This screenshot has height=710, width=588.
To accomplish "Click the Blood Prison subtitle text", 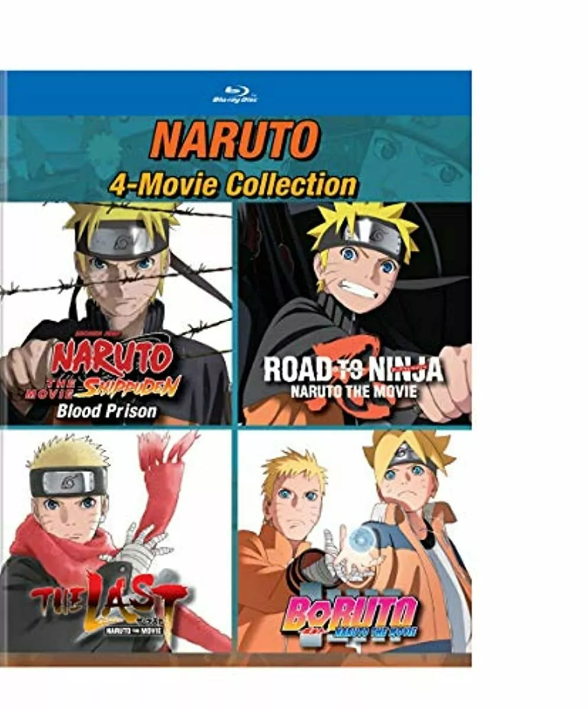I will pos(106,411).
